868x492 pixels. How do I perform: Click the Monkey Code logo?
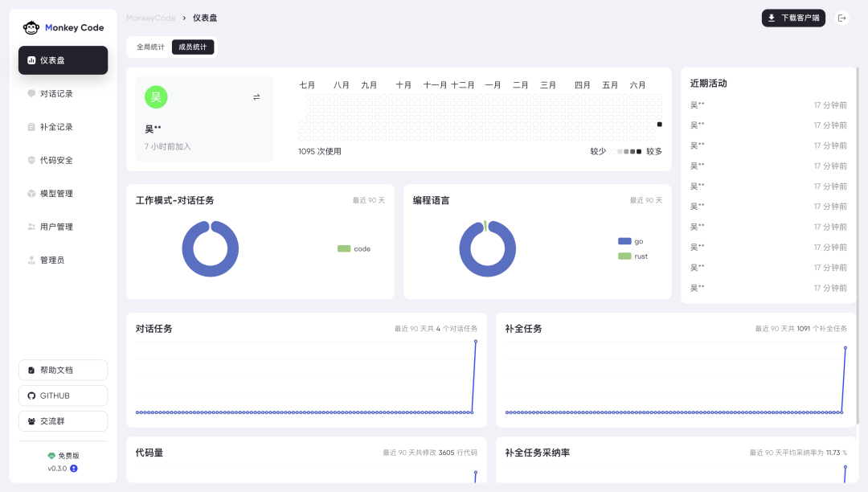[x=63, y=27]
